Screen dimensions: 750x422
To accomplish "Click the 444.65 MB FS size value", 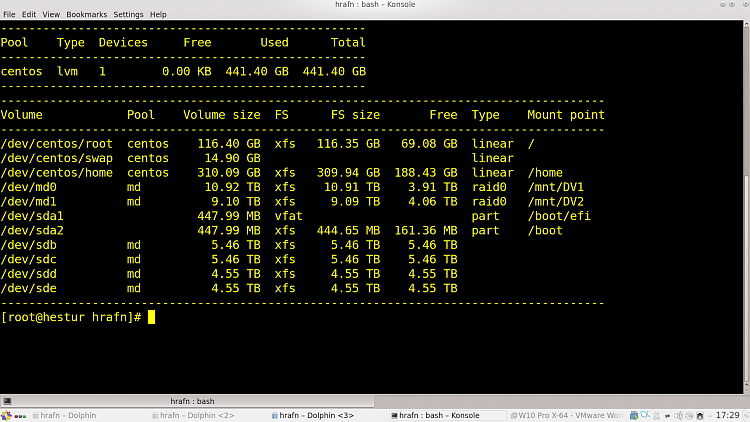I will [349, 231].
